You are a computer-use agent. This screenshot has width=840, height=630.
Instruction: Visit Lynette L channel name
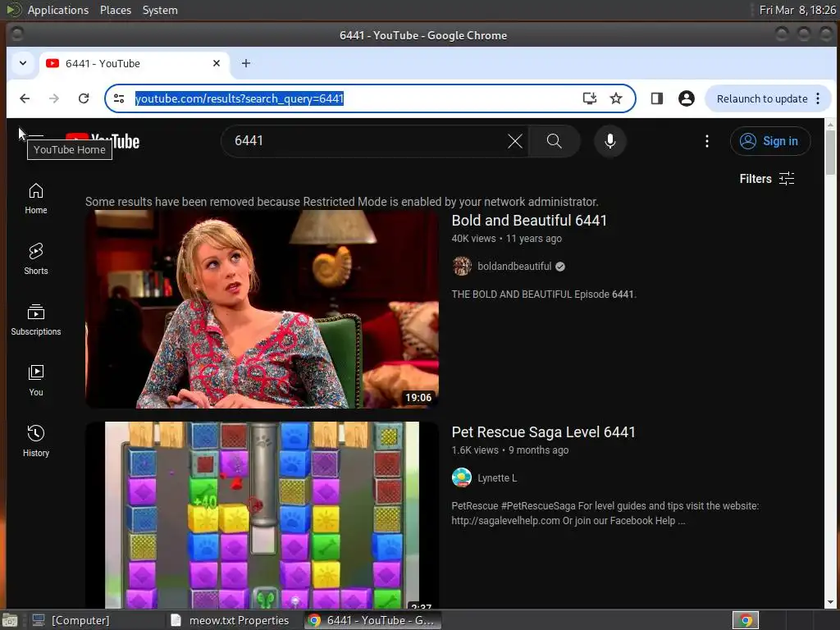[x=497, y=478]
